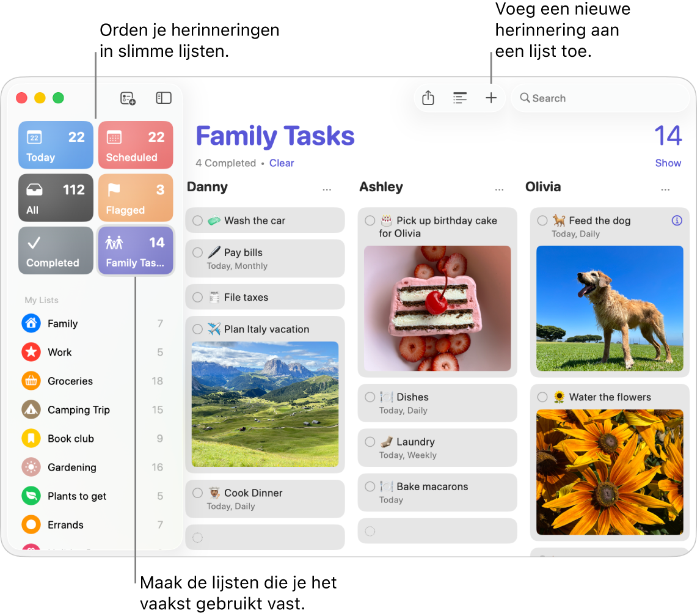Click the Work list star icon

(31, 353)
